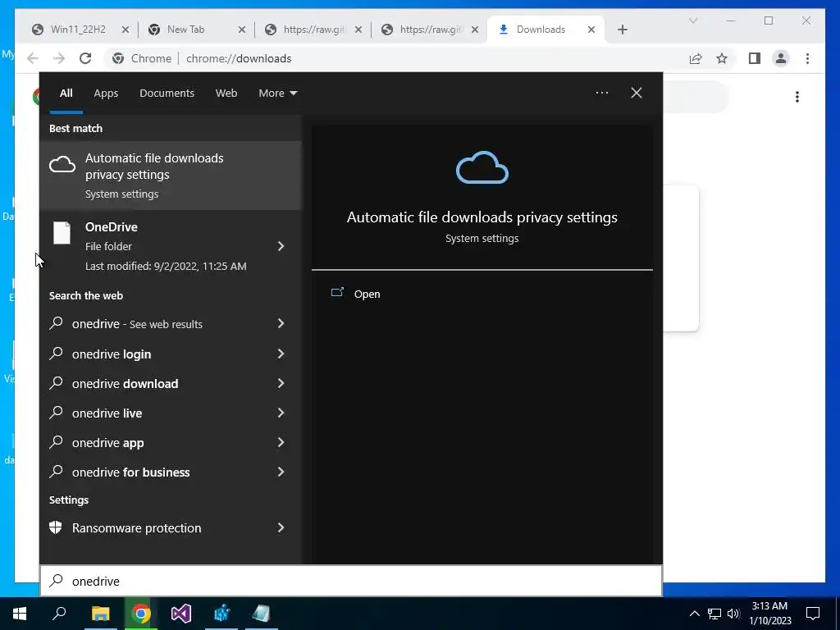Click the Ransomware protection shield icon
840x630 pixels.
point(56,527)
